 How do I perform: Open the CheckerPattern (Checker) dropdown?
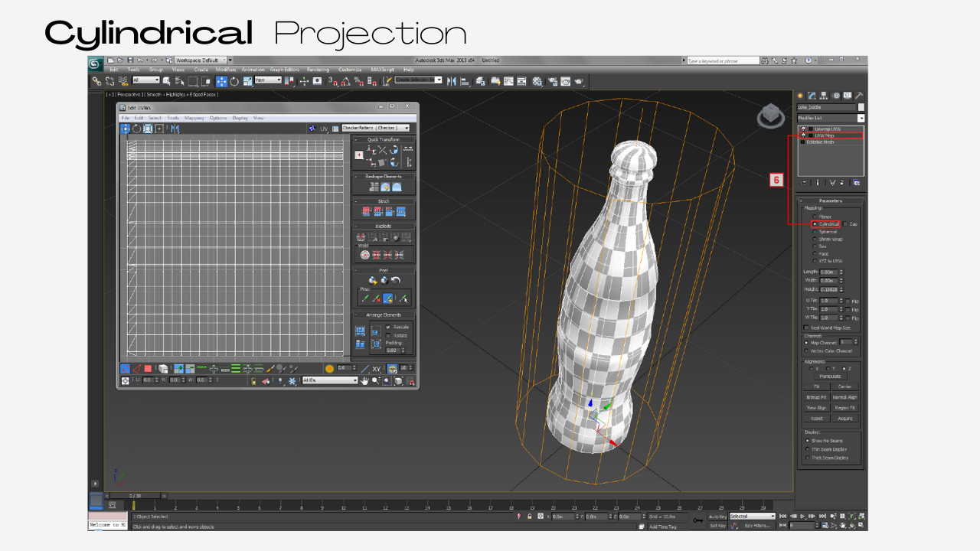375,128
